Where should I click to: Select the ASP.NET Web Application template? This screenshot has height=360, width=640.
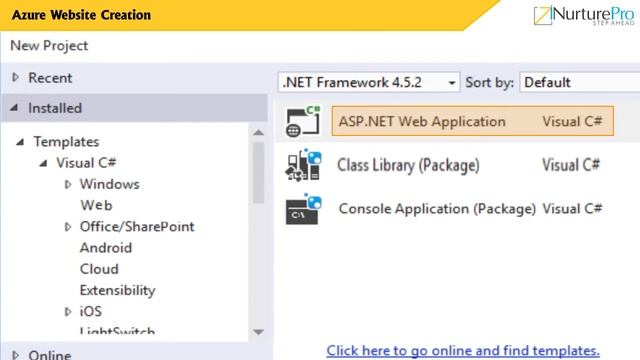click(472, 121)
